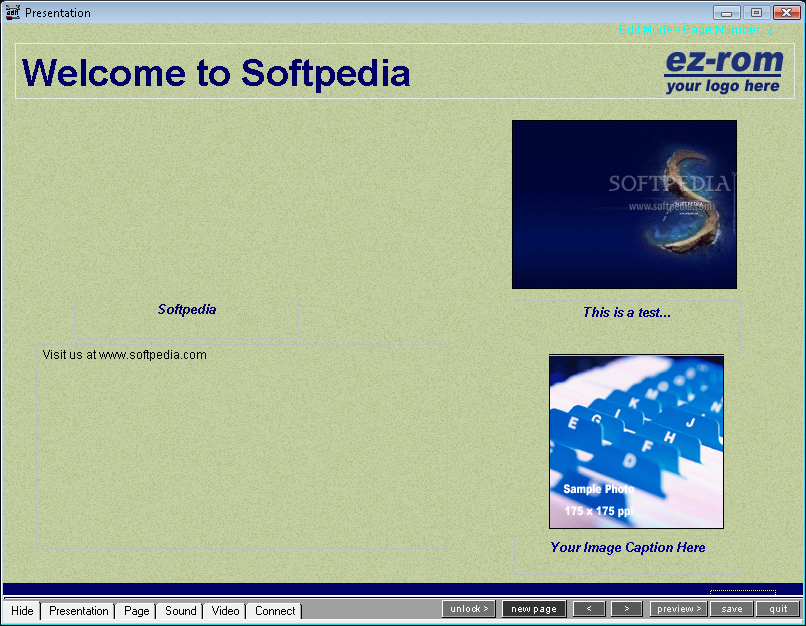Click the 'Visit us at www.softpedia.com' text
Screen dimensions: 806x626
(124, 355)
